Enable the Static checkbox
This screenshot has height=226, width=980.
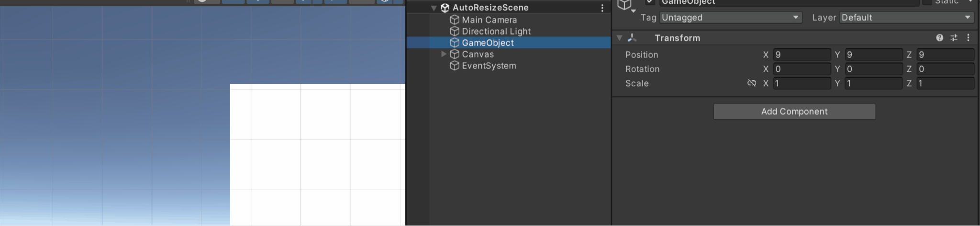pyautogui.click(x=927, y=2)
